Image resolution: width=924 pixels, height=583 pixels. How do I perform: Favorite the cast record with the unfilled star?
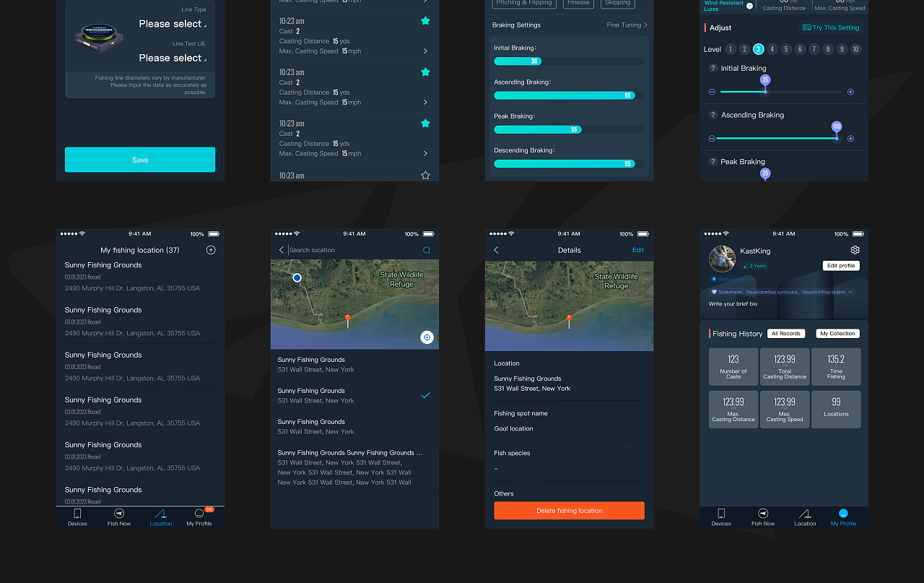[425, 175]
